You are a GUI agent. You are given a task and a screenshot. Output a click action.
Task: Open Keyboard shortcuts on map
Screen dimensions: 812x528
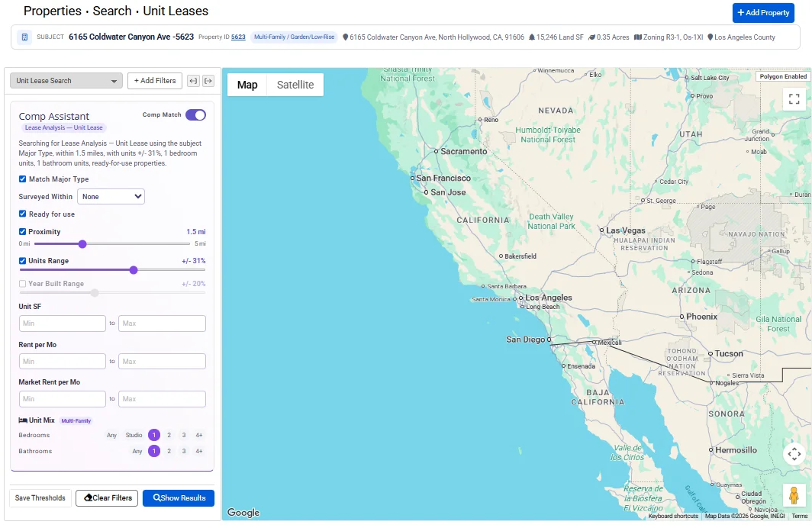pyautogui.click(x=673, y=516)
